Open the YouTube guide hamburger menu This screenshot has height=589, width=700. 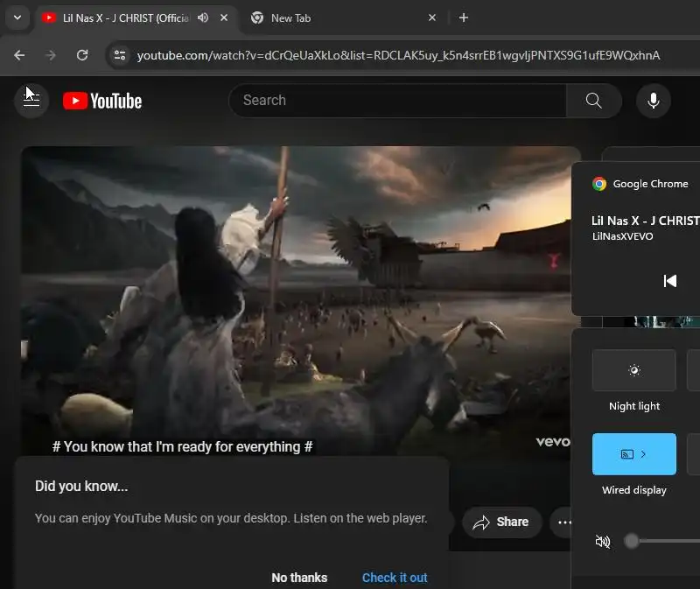pos(31,101)
